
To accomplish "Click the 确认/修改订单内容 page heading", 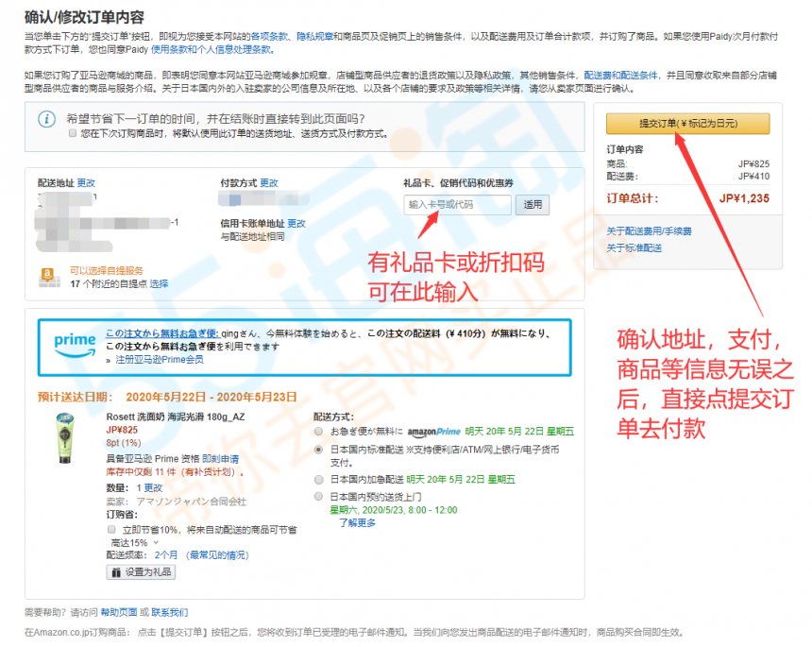I will (84, 17).
